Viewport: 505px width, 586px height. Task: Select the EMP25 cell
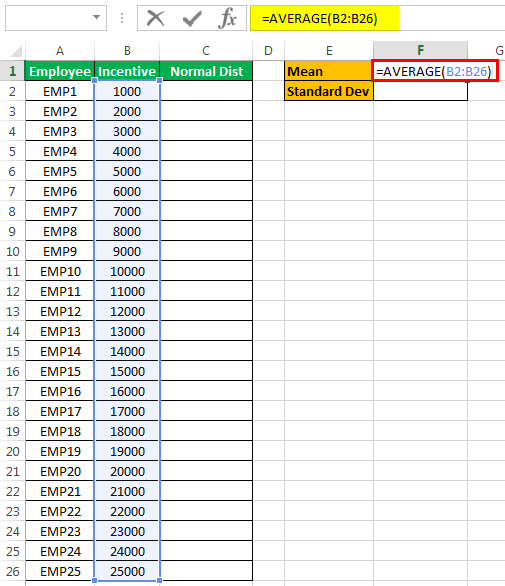pos(60,571)
